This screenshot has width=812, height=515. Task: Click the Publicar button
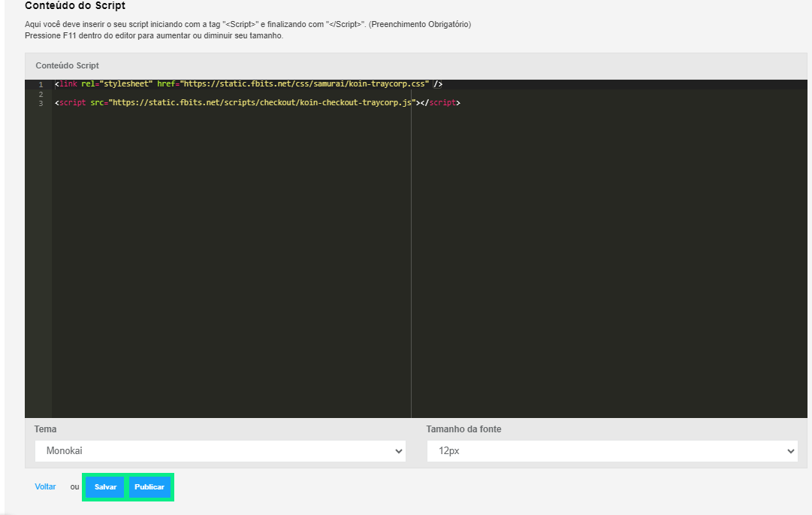[149, 487]
